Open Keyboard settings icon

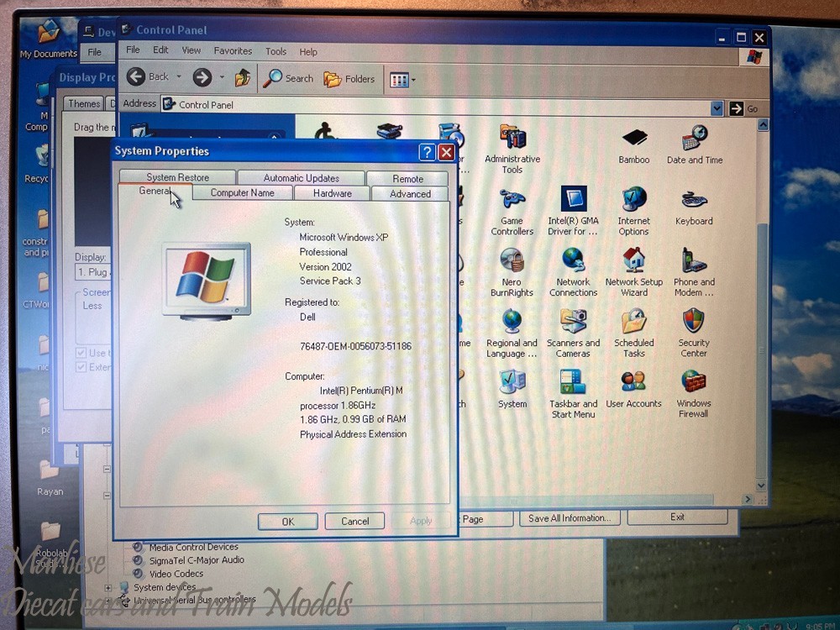(694, 207)
